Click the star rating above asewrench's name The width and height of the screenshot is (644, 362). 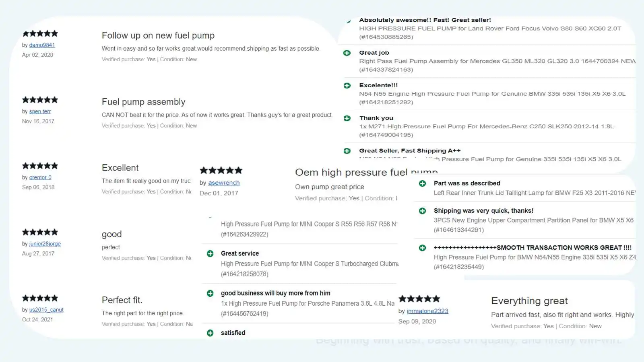221,171
